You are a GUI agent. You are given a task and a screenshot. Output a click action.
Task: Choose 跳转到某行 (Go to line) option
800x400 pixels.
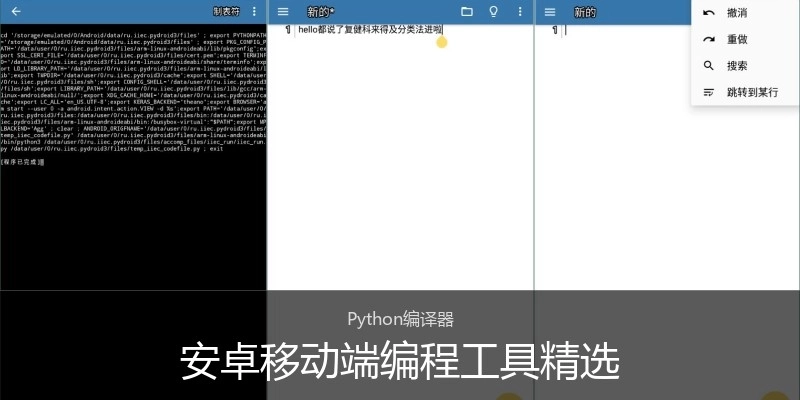pos(752,92)
